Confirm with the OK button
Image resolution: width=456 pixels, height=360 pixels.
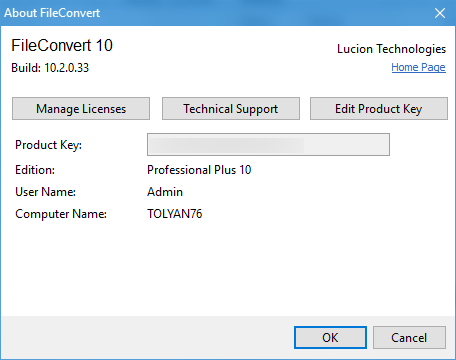[330, 338]
